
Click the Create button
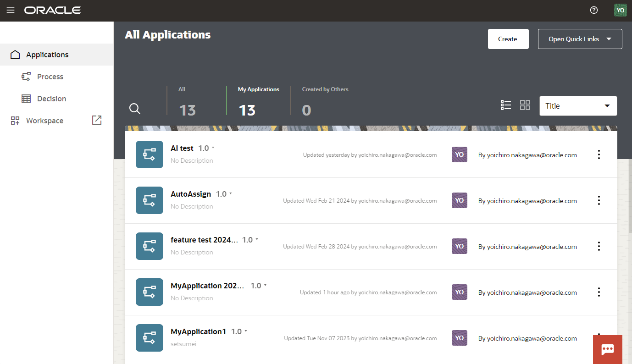(x=508, y=39)
